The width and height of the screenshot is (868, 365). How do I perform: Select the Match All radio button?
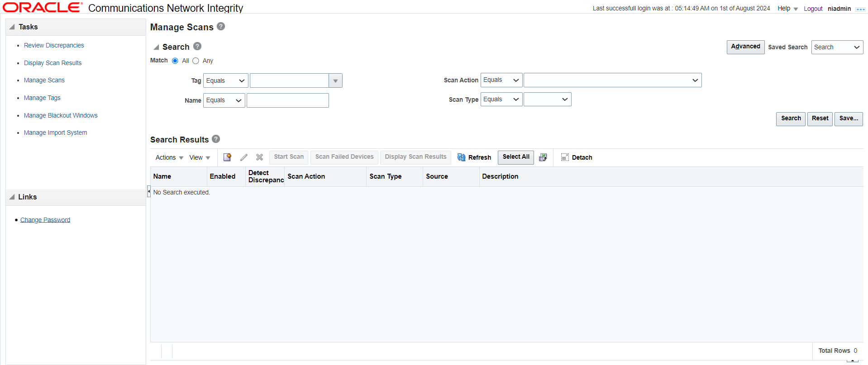pyautogui.click(x=175, y=61)
